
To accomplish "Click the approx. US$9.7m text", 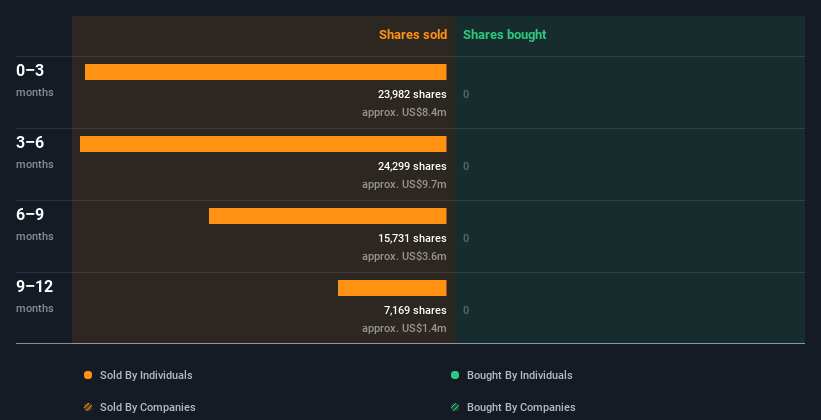I will (404, 185).
